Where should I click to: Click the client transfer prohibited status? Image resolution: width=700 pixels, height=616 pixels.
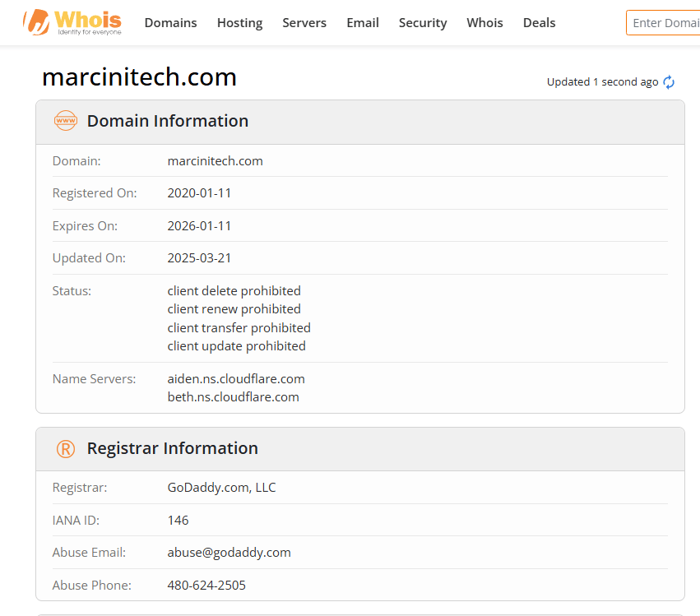click(x=239, y=327)
